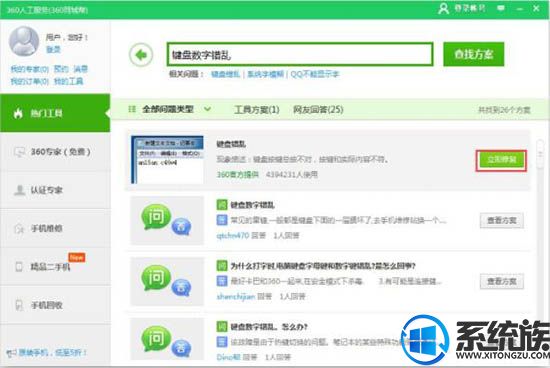Click the blue answer icon in Dino row

coord(222,342)
